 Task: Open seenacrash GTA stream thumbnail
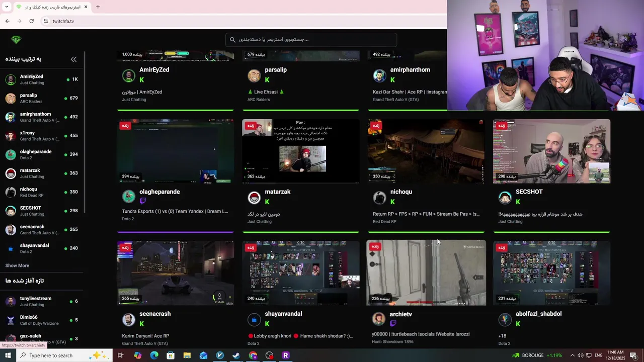pos(175,273)
